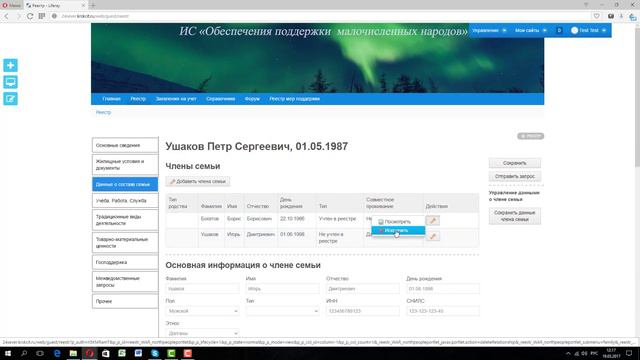
Task: Click the monitor preview icon in left sidebar
Action: [x=10, y=82]
